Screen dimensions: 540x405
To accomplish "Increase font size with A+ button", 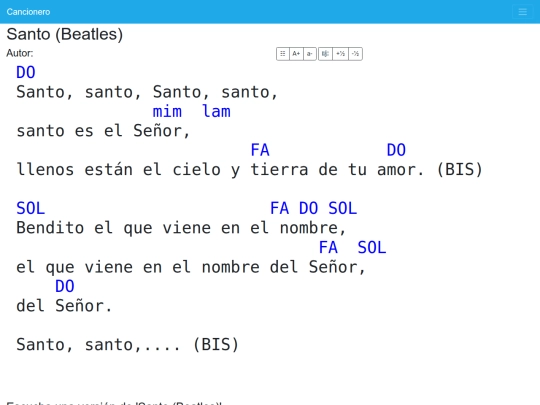I will [296, 54].
